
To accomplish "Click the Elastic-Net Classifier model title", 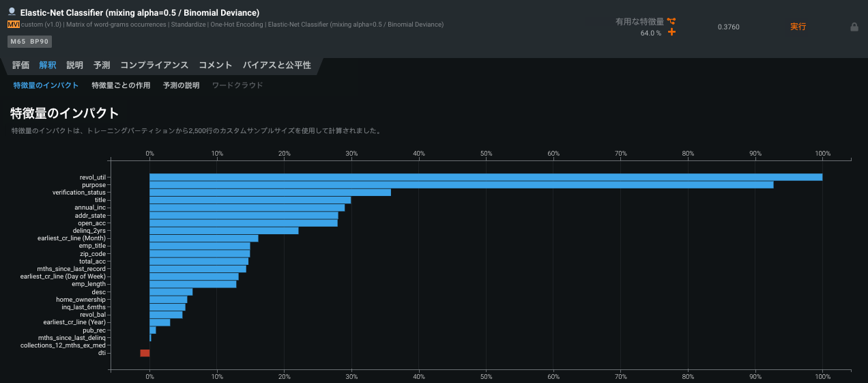I will coord(139,13).
